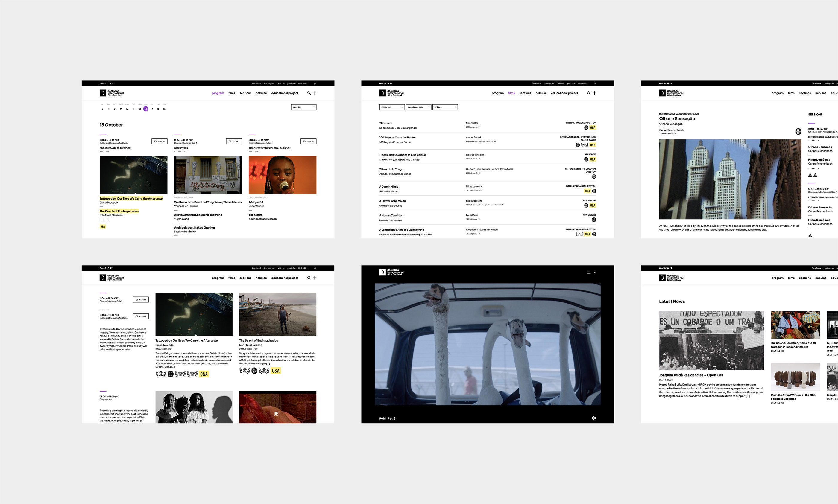Toggle sound icon in video player mockup
The height and width of the screenshot is (504, 838).
pos(594,418)
